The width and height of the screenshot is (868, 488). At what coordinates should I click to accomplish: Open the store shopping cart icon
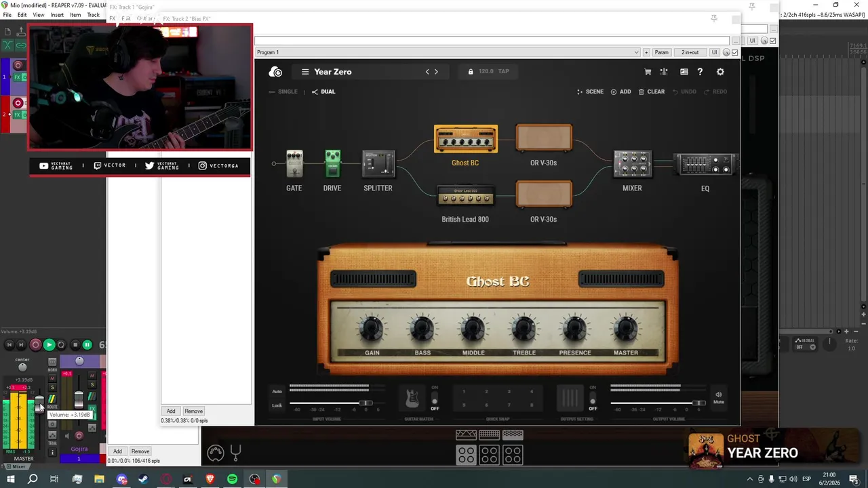click(648, 72)
